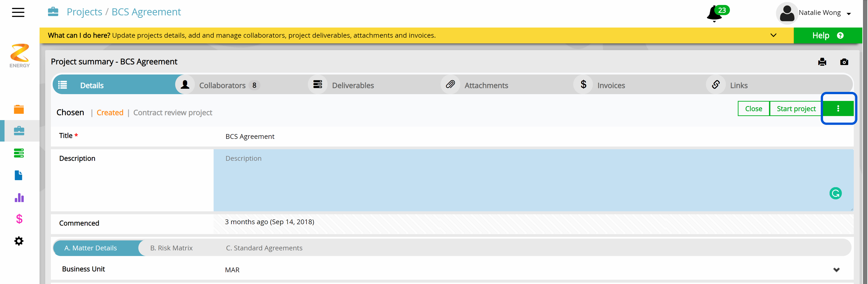The height and width of the screenshot is (284, 868).
Task: Open the settings gear sidebar icon
Action: [19, 241]
